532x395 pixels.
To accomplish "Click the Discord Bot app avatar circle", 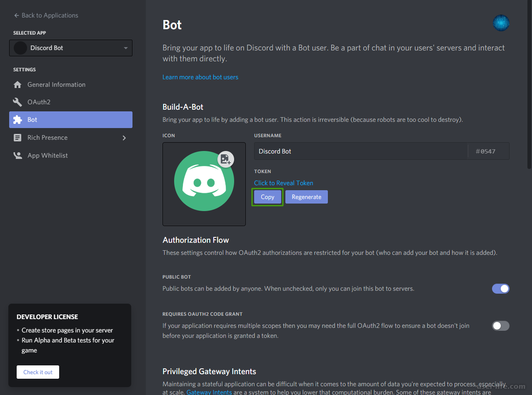I will click(20, 48).
